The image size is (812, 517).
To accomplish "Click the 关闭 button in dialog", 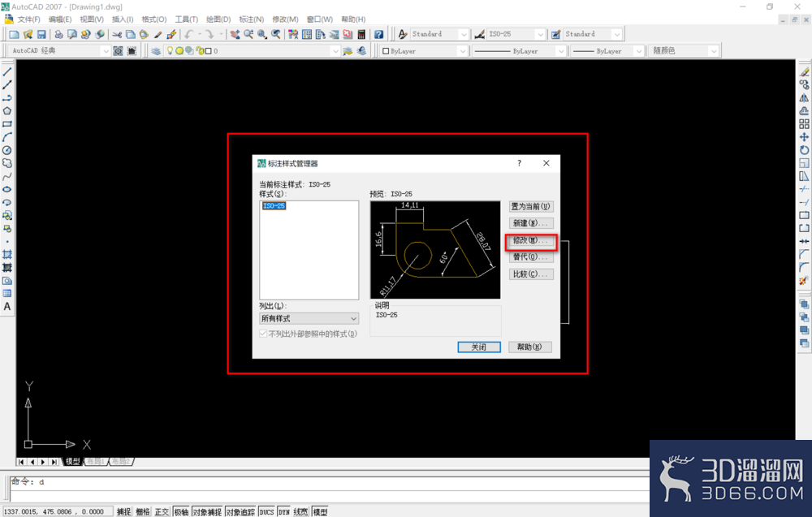I will (x=479, y=347).
